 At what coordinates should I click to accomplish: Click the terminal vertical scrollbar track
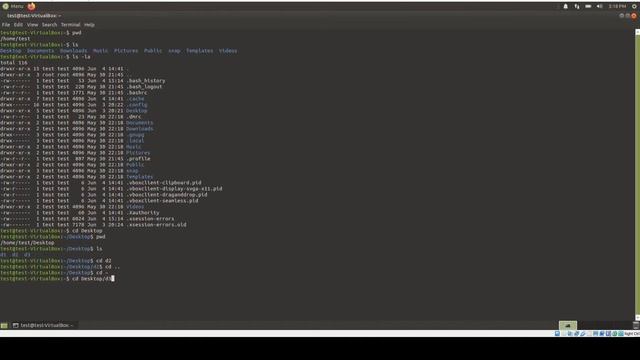(637, 174)
